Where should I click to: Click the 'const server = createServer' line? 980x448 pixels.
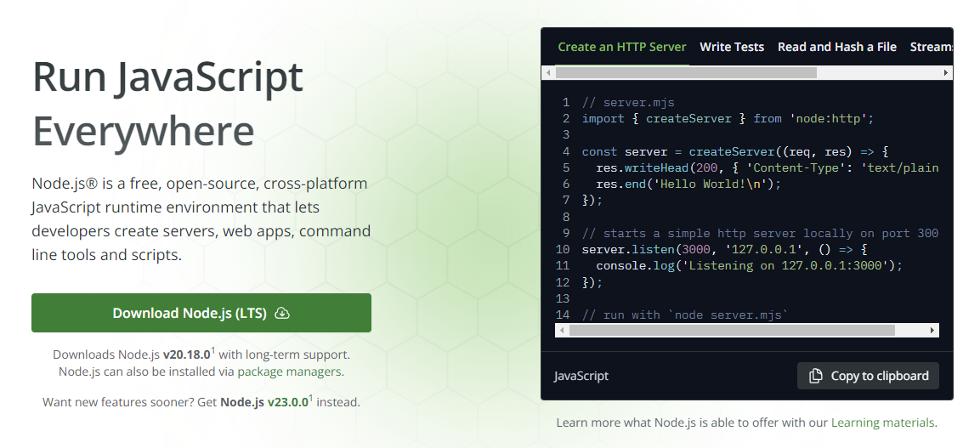point(735,151)
